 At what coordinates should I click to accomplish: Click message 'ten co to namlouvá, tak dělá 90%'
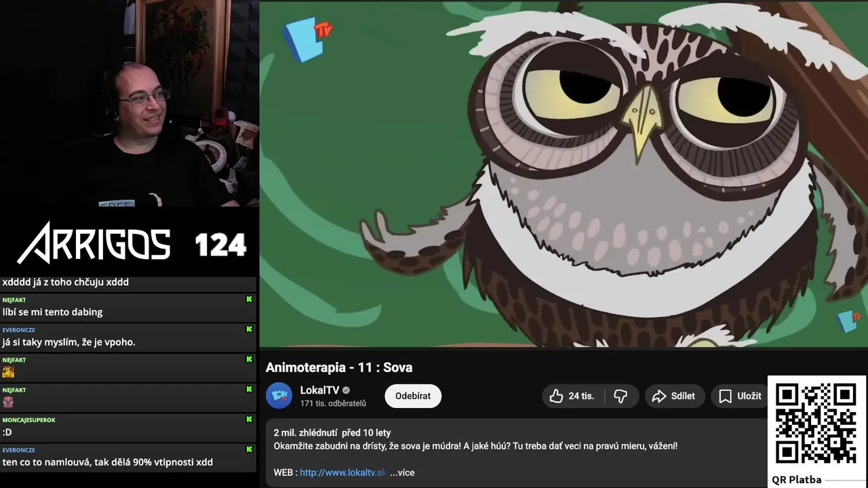(x=107, y=462)
